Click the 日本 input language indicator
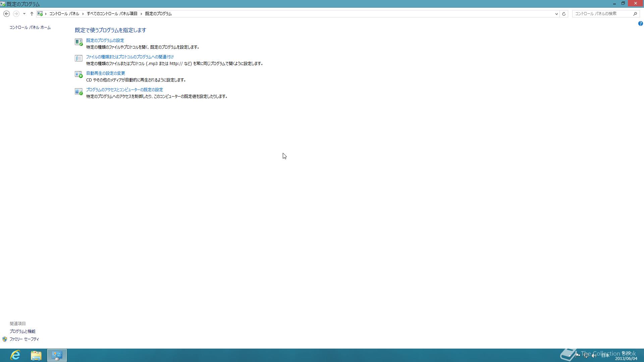The height and width of the screenshot is (362, 644). coord(605,355)
